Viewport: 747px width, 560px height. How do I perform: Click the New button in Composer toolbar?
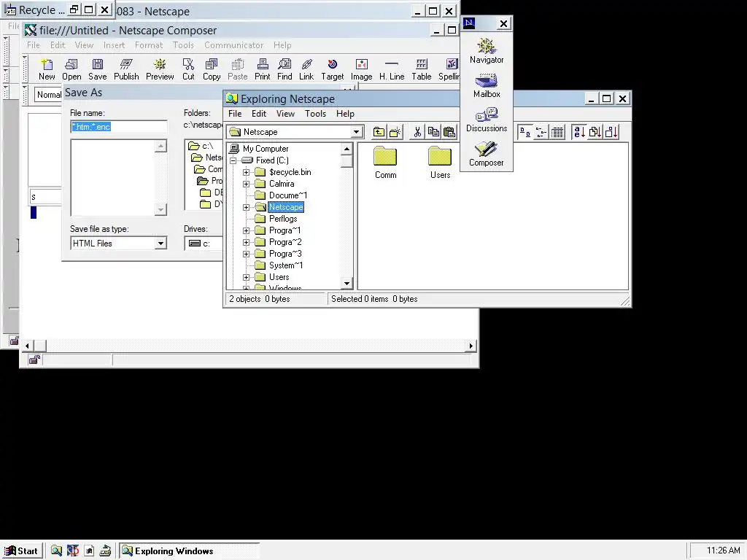tap(47, 69)
